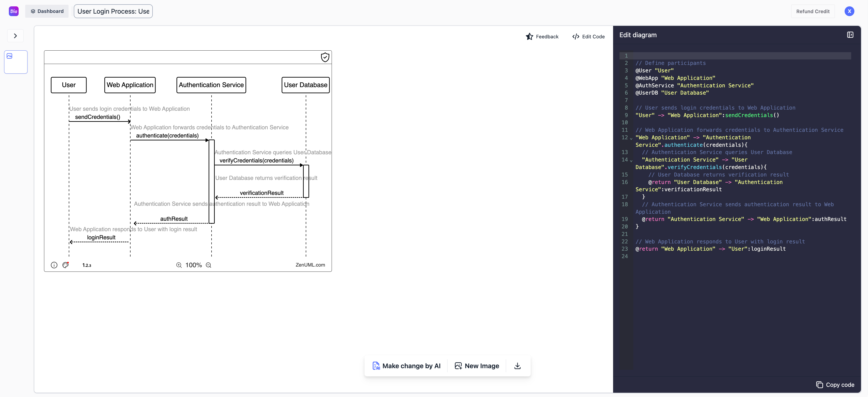Image resolution: width=868 pixels, height=397 pixels.
Task: Expand the diagram thumbnail in the sidebar
Action: (15, 62)
